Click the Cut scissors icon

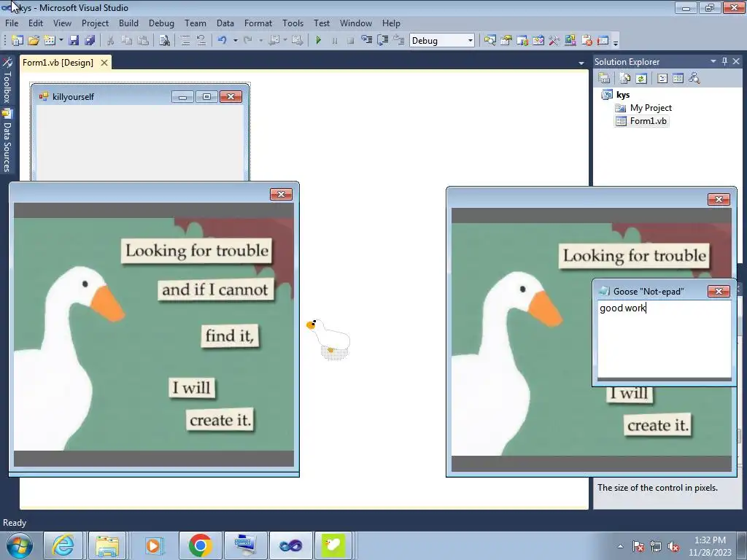click(110, 41)
